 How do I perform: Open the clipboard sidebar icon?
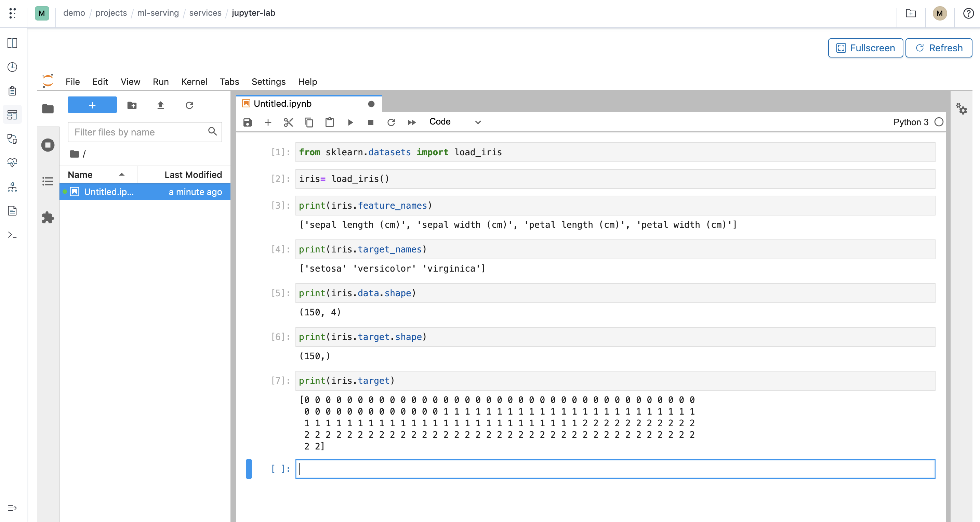(x=12, y=91)
